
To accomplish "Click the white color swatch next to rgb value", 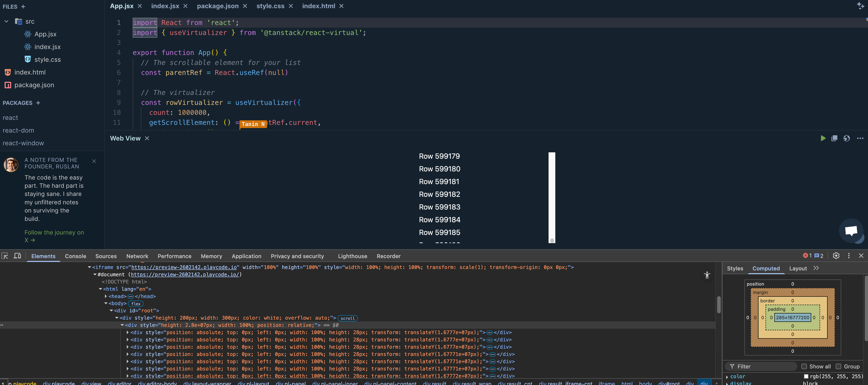I will 806,376.
